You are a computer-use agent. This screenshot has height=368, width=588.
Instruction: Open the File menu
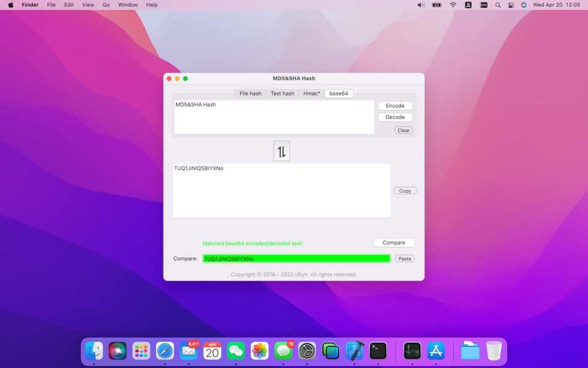click(51, 5)
